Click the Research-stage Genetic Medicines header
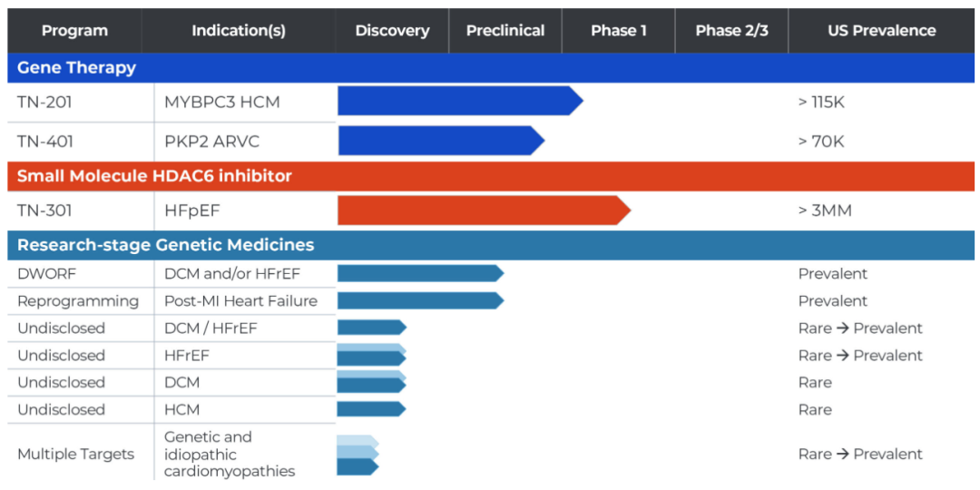The image size is (980, 490). pos(491,245)
